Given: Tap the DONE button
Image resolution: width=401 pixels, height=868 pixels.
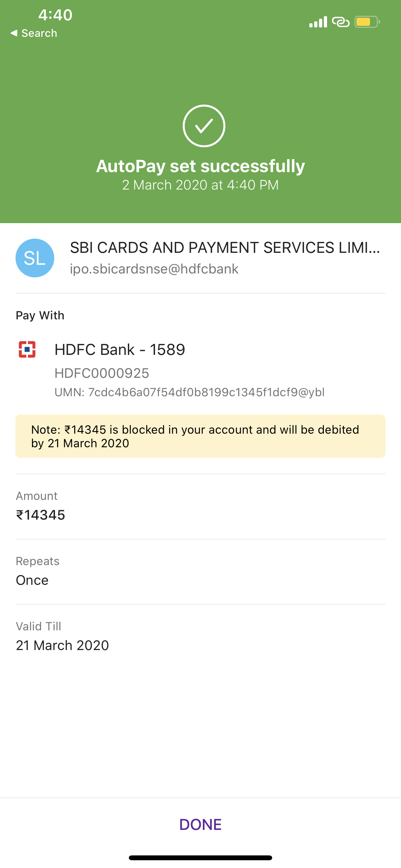Looking at the screenshot, I should (200, 824).
